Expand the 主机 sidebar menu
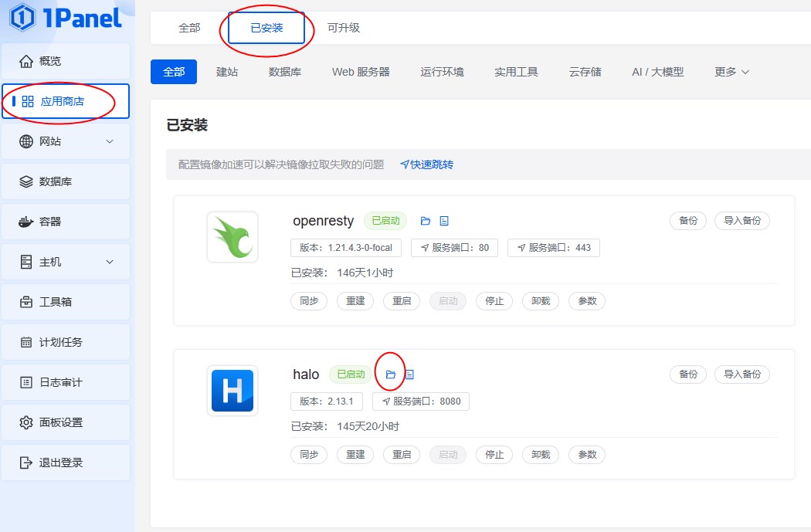The image size is (811, 532). click(x=66, y=262)
